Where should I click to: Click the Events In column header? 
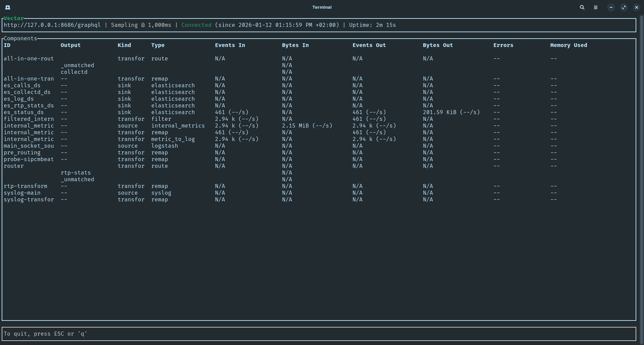point(230,45)
